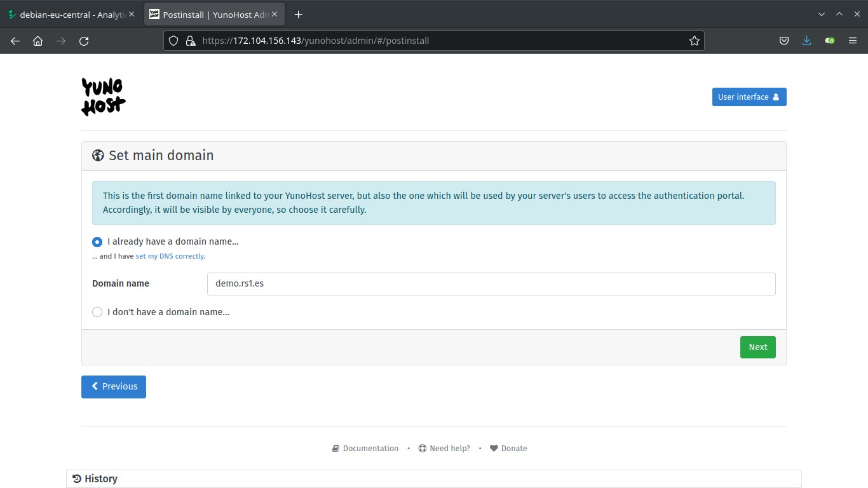Open the User interface button
The image size is (868, 488).
pos(749,97)
